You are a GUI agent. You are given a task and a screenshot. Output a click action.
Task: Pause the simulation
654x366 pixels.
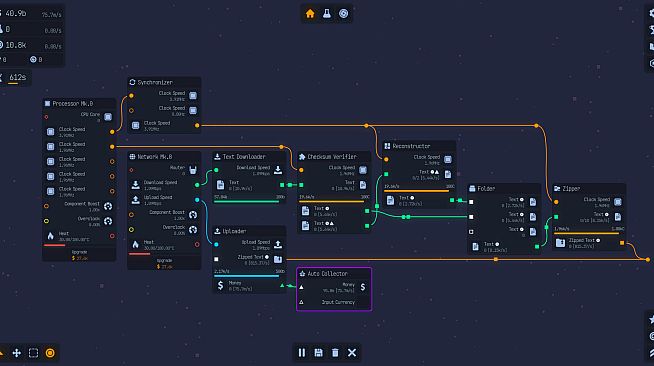coord(302,353)
